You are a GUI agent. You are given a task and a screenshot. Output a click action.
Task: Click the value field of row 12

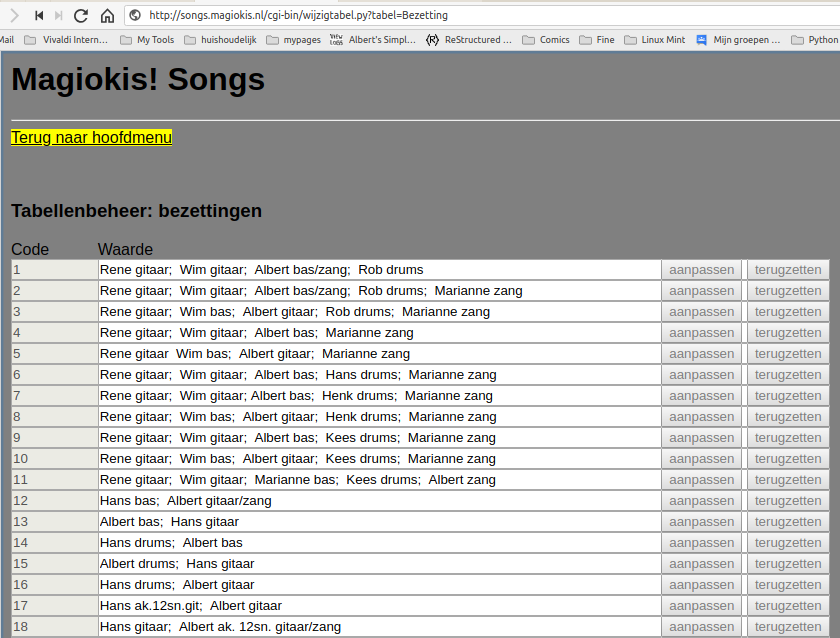pyautogui.click(x=379, y=501)
